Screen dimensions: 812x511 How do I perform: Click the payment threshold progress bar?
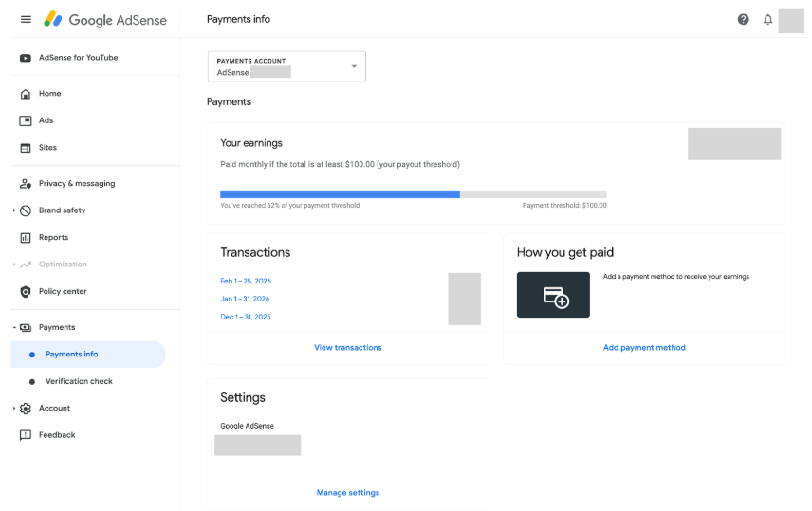click(x=413, y=194)
